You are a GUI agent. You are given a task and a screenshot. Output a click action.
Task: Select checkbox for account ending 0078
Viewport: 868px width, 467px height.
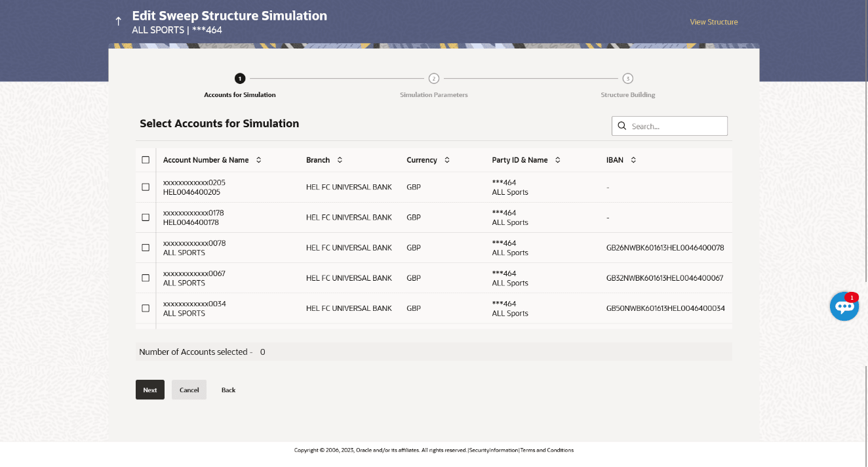146,248
